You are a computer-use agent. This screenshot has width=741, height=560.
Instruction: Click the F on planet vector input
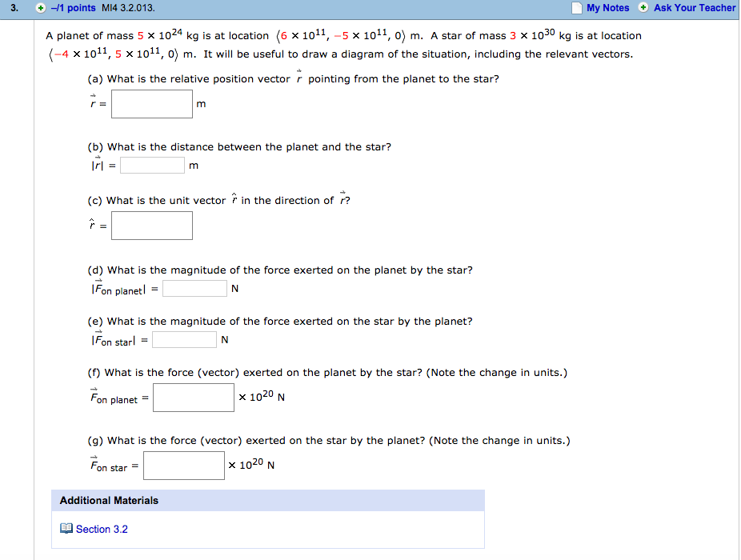tap(194, 398)
